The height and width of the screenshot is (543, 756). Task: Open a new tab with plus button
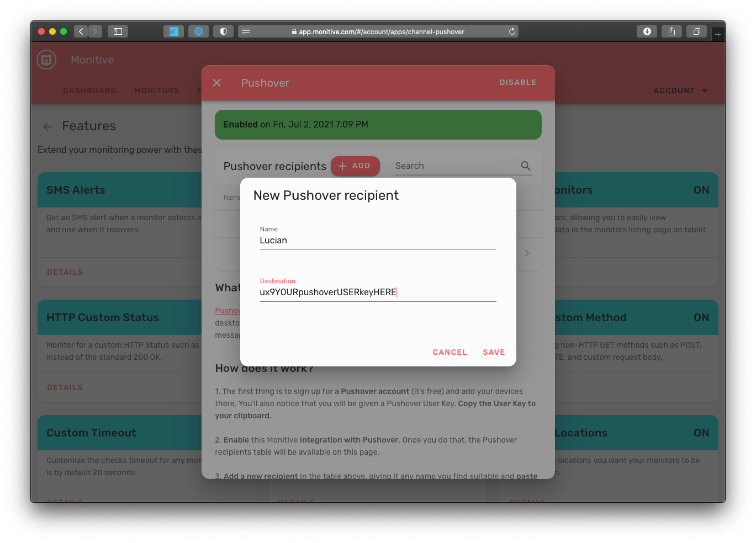[718, 34]
